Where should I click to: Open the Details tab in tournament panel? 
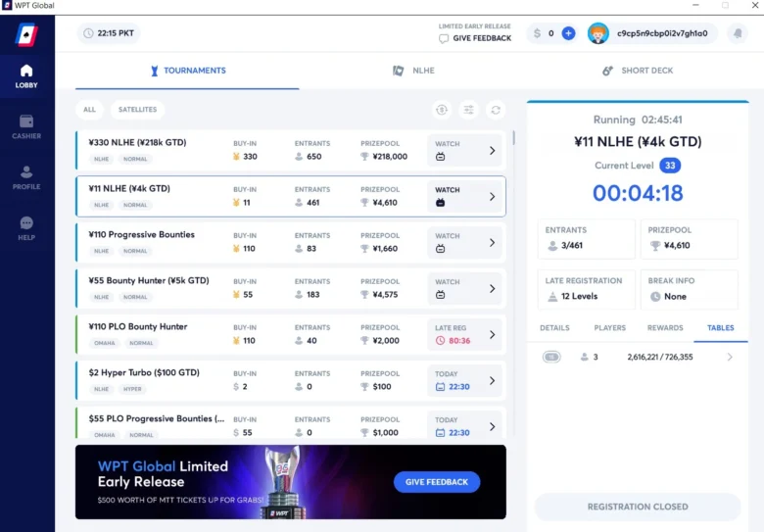554,328
